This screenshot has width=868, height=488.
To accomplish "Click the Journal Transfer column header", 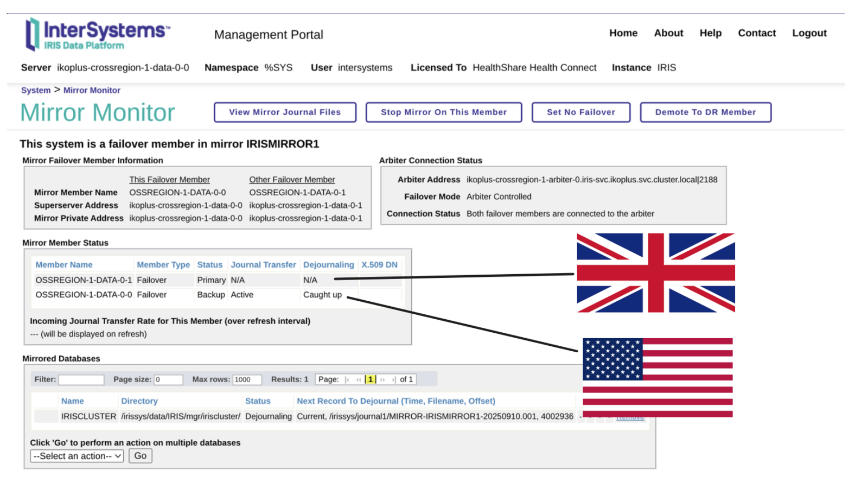I will tap(264, 265).
